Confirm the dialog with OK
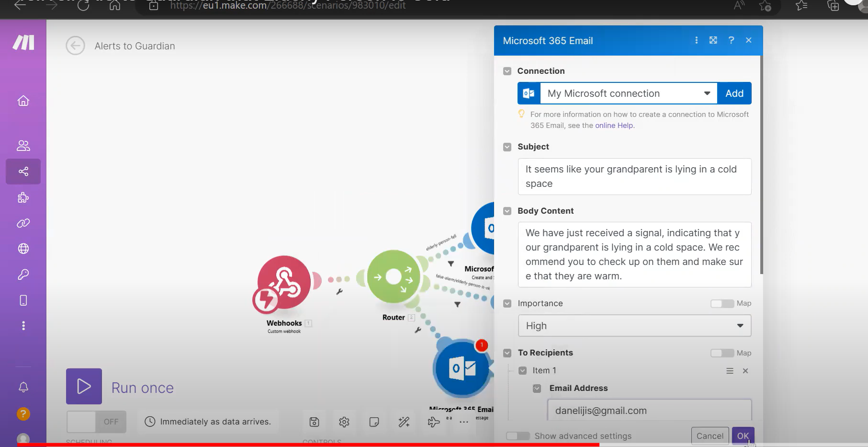This screenshot has height=447, width=868. pyautogui.click(x=743, y=436)
